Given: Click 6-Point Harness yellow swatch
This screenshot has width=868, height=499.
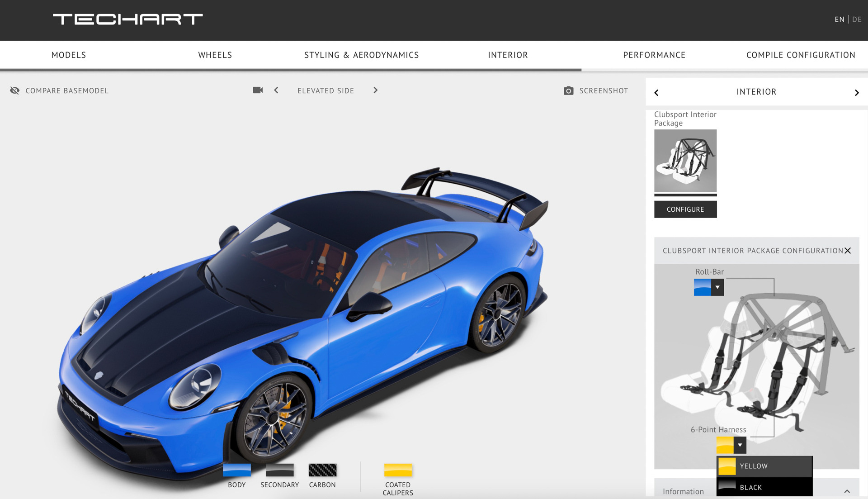Looking at the screenshot, I should point(725,445).
